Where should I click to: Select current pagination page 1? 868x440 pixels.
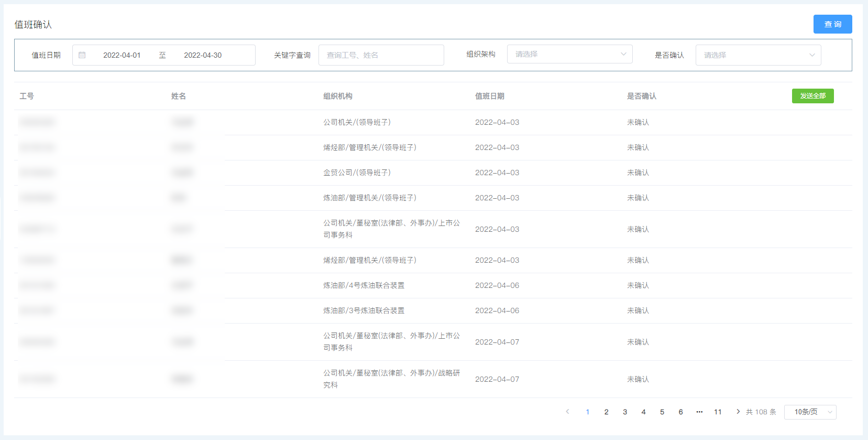pyautogui.click(x=588, y=412)
